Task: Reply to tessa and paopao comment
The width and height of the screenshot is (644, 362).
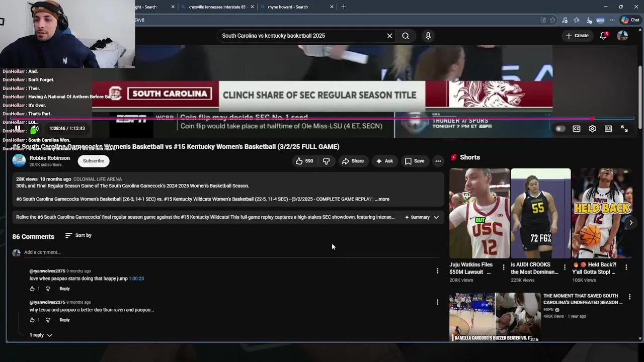Action: pyautogui.click(x=64, y=320)
